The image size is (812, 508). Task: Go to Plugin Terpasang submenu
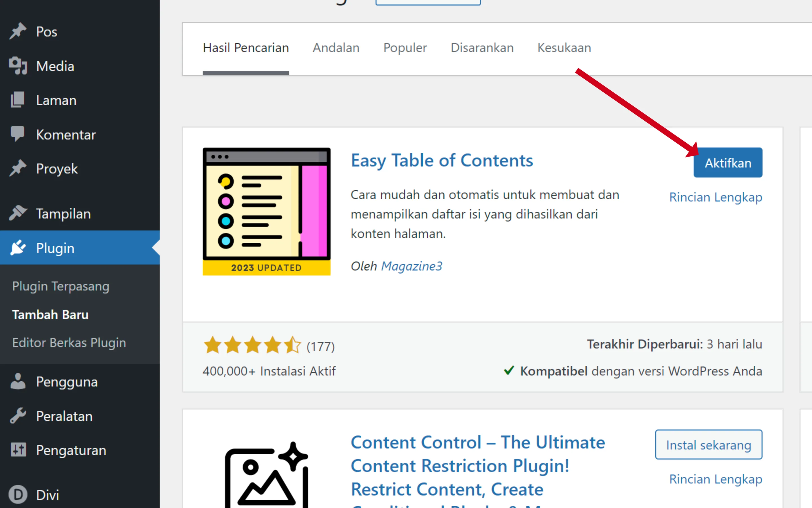(61, 286)
